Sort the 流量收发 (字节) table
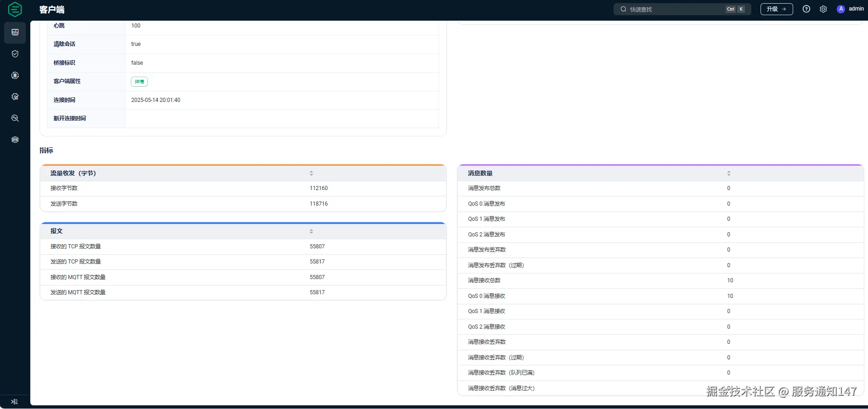 click(311, 174)
